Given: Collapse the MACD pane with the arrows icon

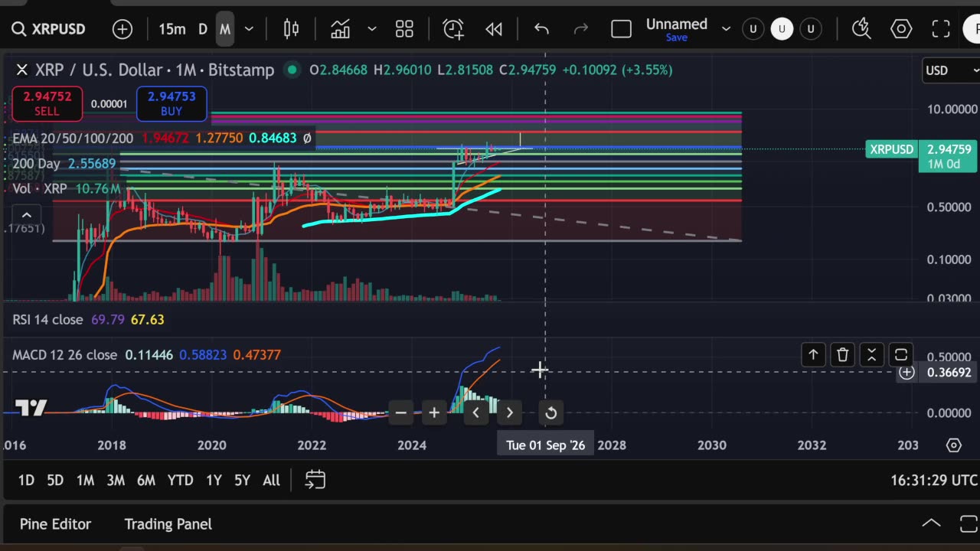Looking at the screenshot, I should tap(871, 354).
